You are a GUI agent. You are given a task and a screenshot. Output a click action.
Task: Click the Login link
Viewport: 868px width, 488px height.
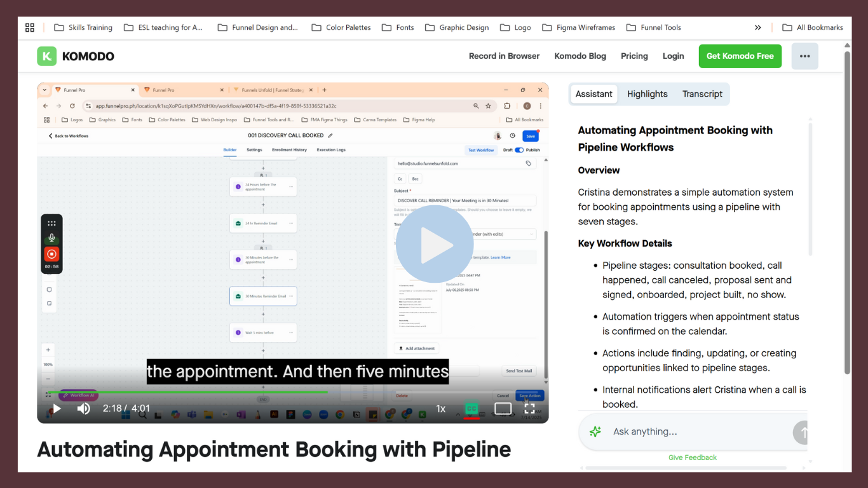tap(673, 56)
